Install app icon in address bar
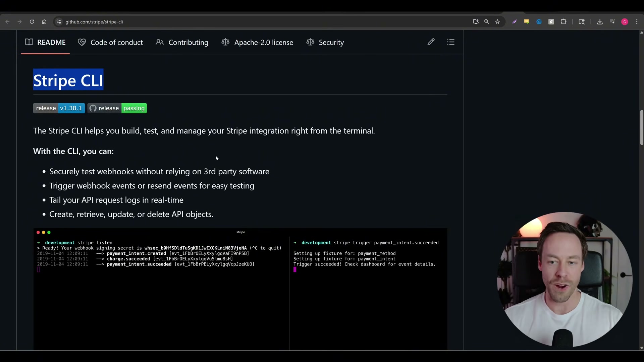 click(476, 22)
